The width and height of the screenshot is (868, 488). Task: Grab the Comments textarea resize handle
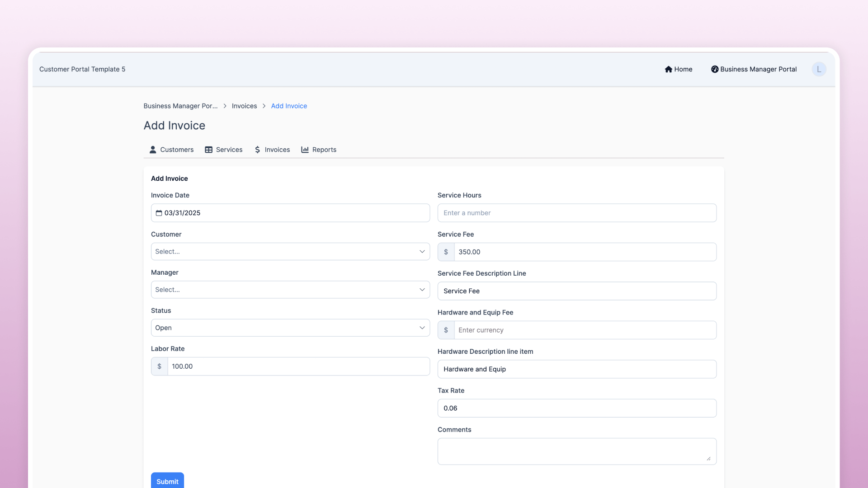[708, 458]
